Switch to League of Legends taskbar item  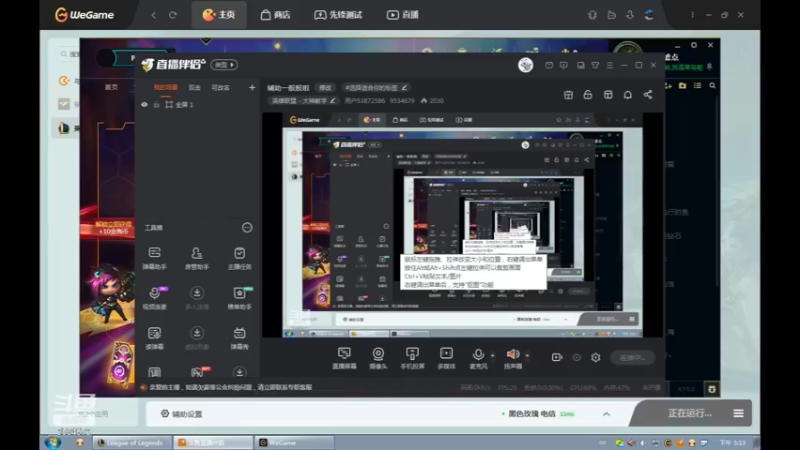point(132,442)
